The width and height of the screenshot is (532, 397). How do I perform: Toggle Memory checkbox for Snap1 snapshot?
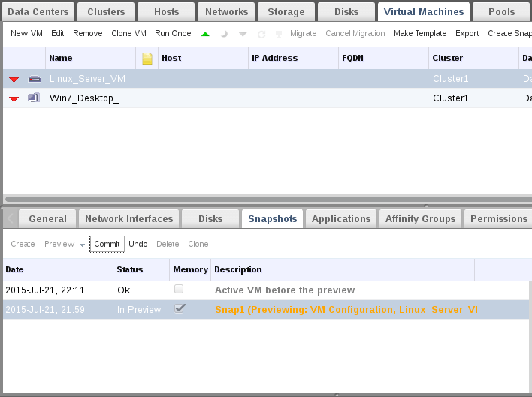pyautogui.click(x=180, y=308)
